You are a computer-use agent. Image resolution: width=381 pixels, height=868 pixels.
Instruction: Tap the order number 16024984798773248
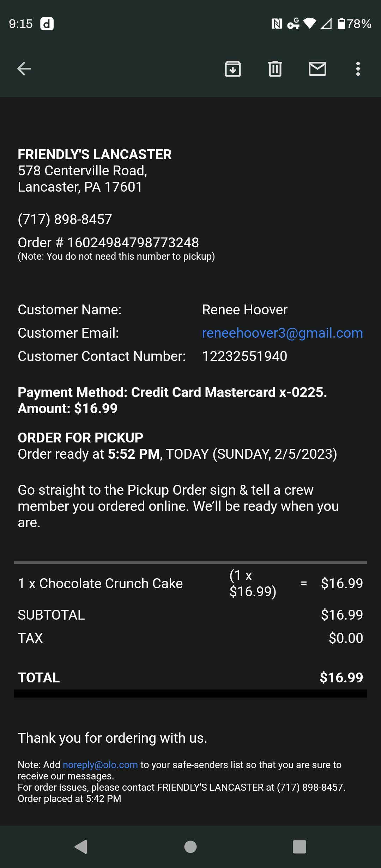[133, 243]
